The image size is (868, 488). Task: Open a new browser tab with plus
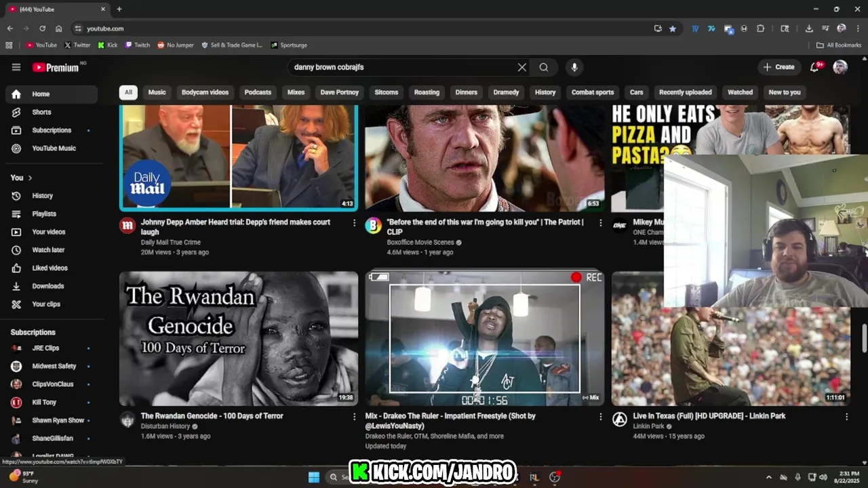click(119, 9)
